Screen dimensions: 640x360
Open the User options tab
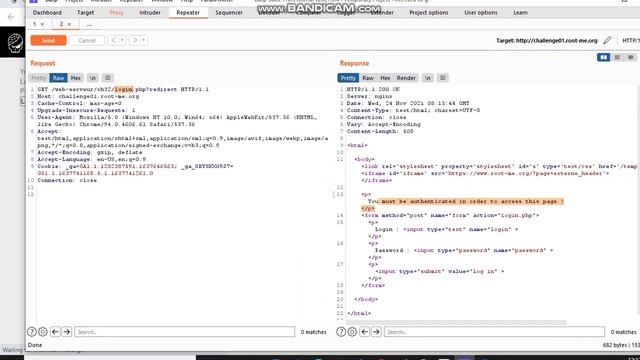(x=481, y=13)
